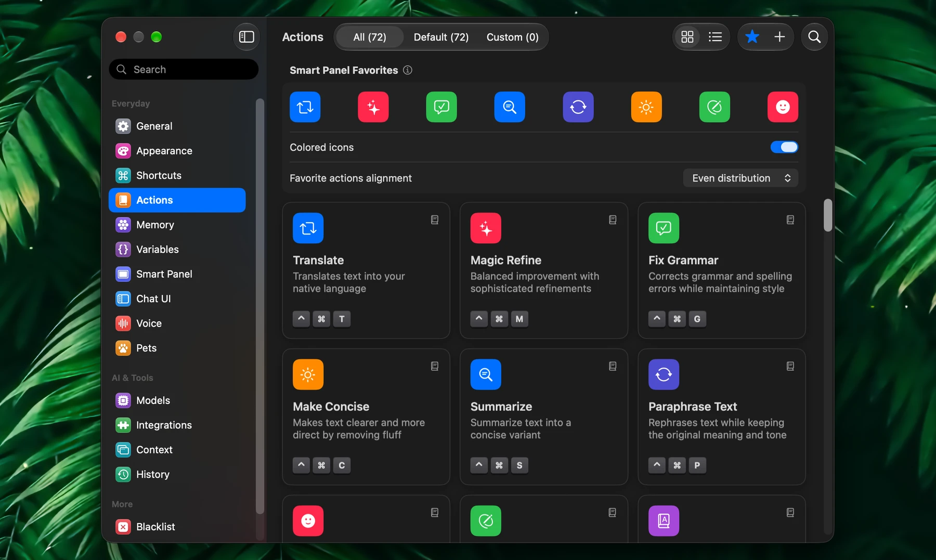Open Favorite actions alignment dropdown
This screenshot has width=936, height=560.
coord(740,178)
